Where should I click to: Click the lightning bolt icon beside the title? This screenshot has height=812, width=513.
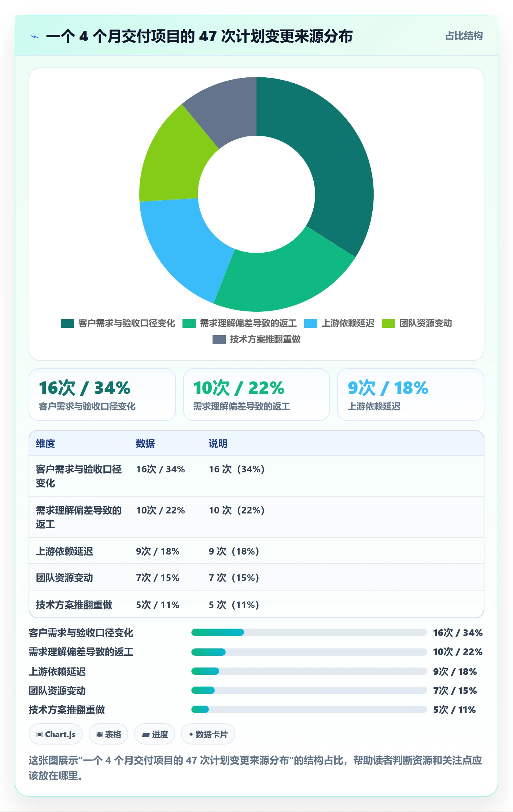35,37
